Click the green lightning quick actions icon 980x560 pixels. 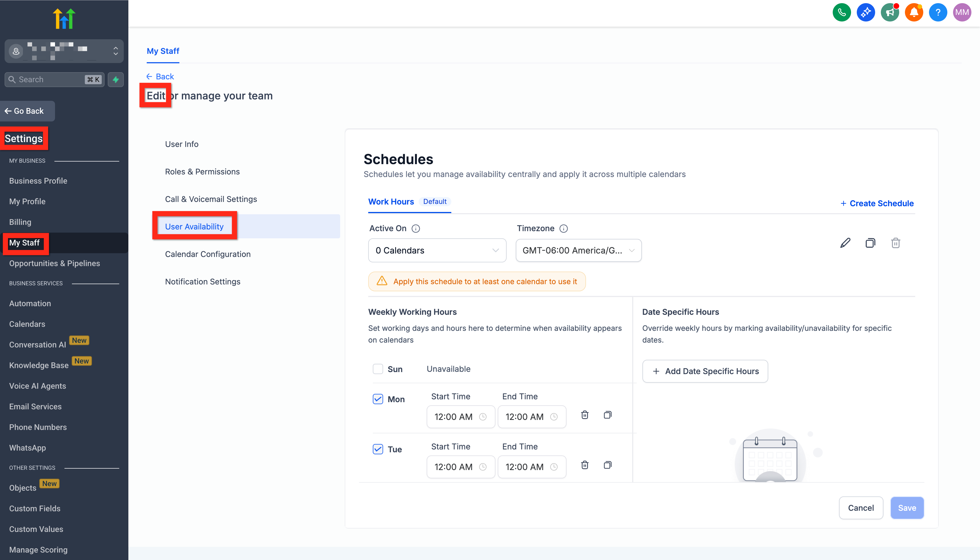(115, 80)
